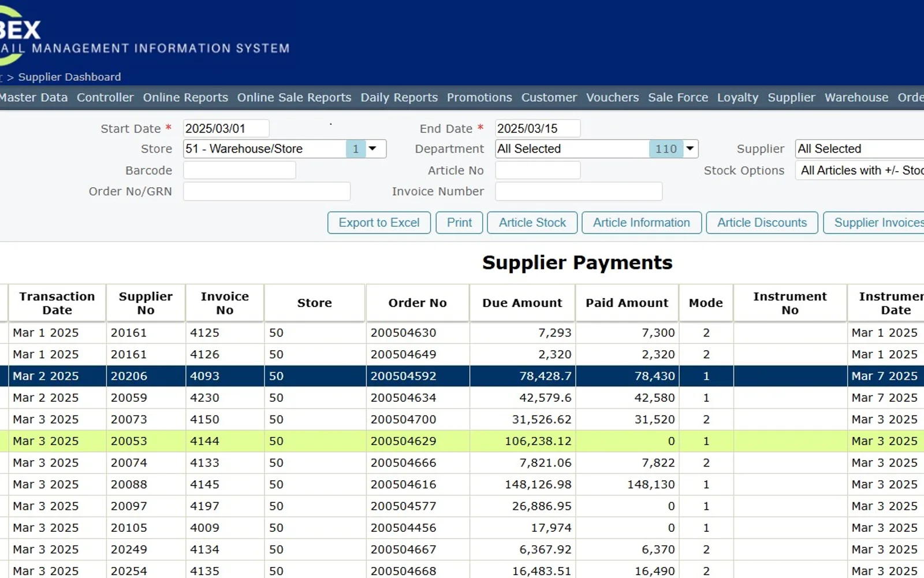The image size is (924, 578).
Task: Open the Vouchers menu
Action: (x=612, y=98)
